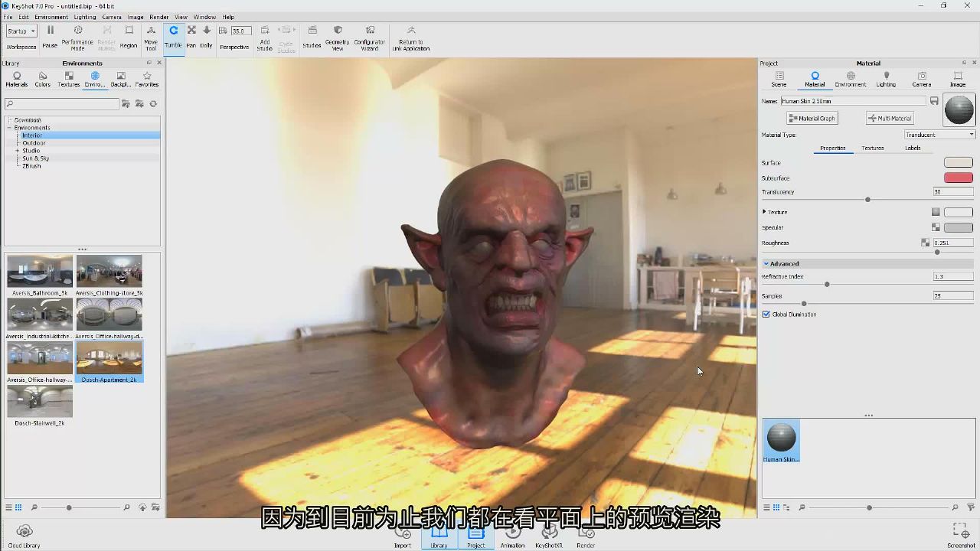Pause the real-time render
Viewport: 980px width, 551px height.
pos(50,36)
